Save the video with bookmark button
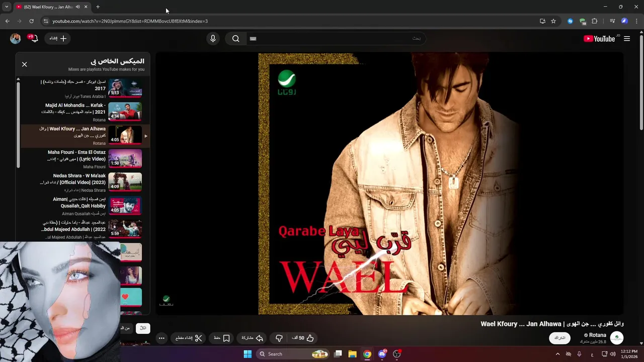The width and height of the screenshot is (644, 362). 222,338
